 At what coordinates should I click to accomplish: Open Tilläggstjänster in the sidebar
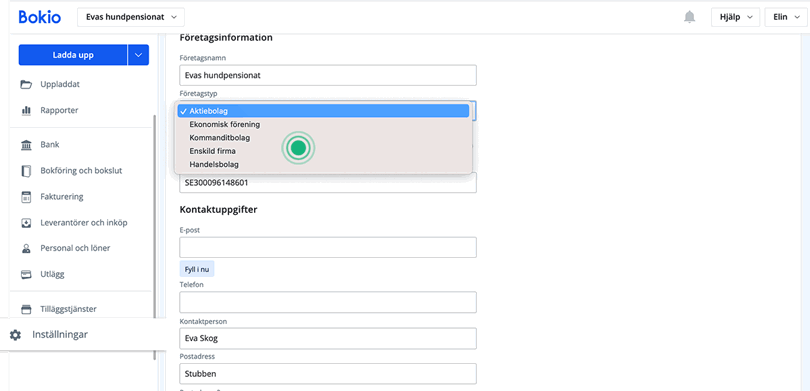coord(68,309)
